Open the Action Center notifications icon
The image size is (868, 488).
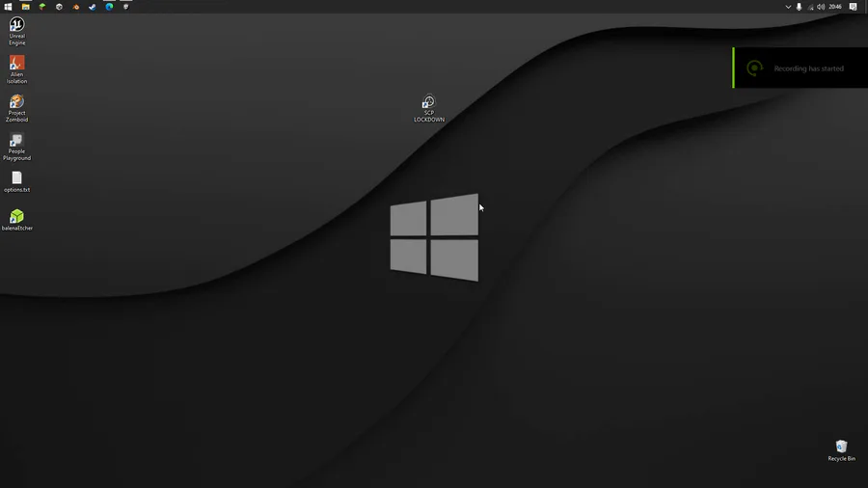[x=853, y=7]
